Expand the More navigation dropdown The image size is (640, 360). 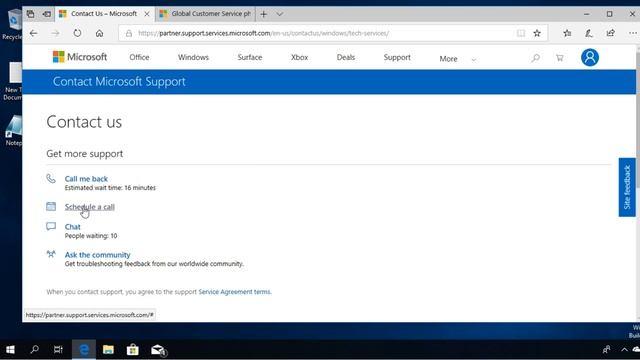click(x=458, y=59)
